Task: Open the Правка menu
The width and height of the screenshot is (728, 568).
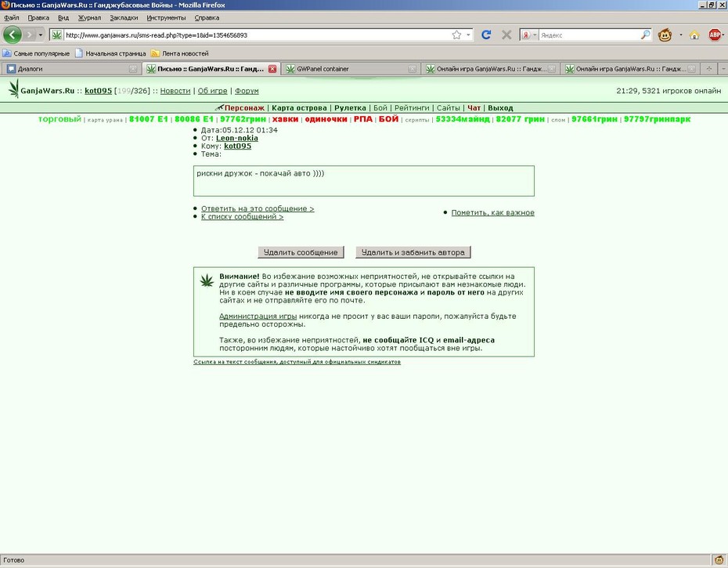Action: point(38,18)
